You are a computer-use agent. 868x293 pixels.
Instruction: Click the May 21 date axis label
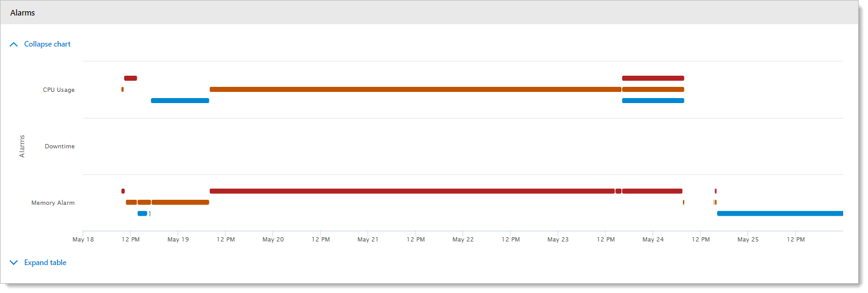click(368, 240)
